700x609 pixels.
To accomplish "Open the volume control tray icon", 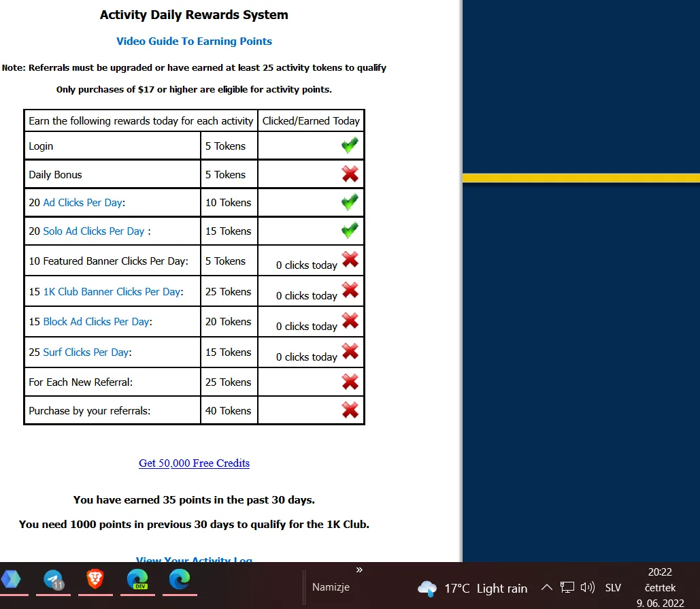I will coord(588,587).
